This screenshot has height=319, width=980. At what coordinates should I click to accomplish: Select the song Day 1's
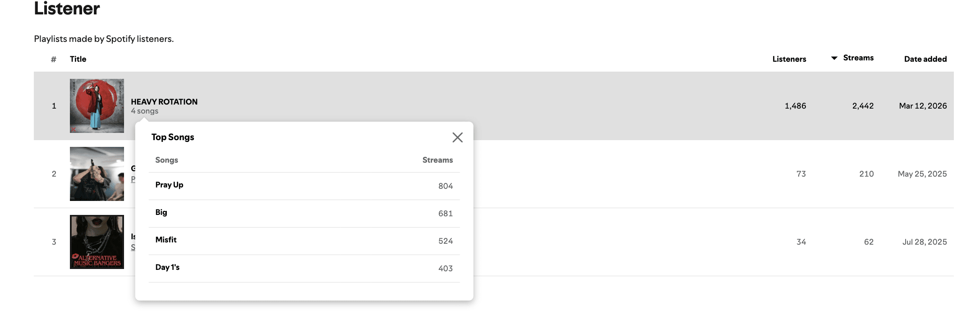pos(167,267)
